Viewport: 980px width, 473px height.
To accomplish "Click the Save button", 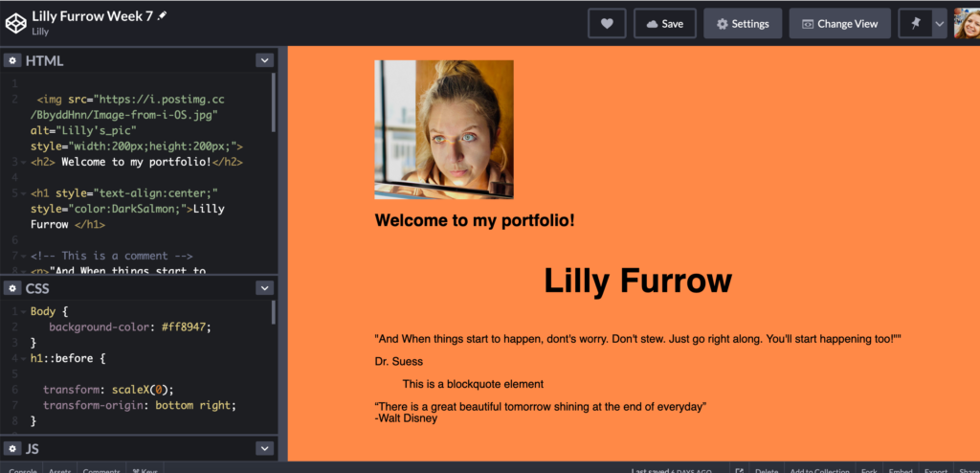I will (664, 24).
